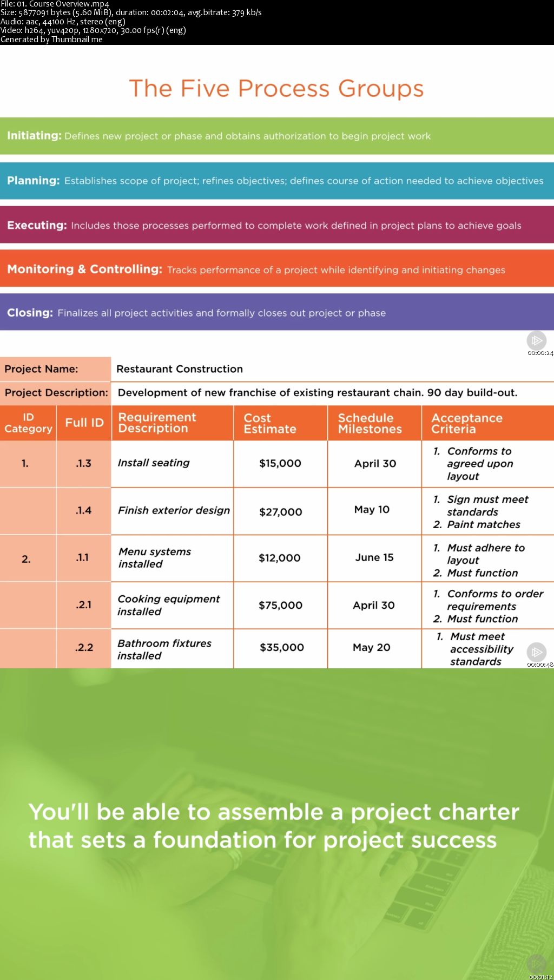Click the '.1.3' Full ID cell
554x980 pixels.
click(x=84, y=463)
